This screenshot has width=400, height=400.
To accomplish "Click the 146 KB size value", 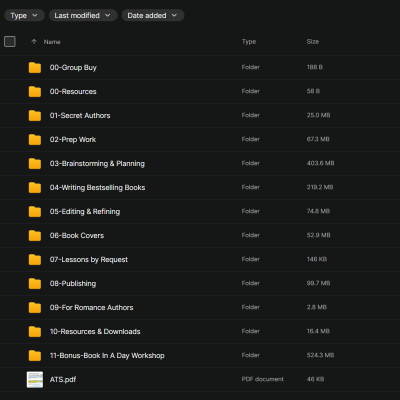I will pyautogui.click(x=317, y=259).
